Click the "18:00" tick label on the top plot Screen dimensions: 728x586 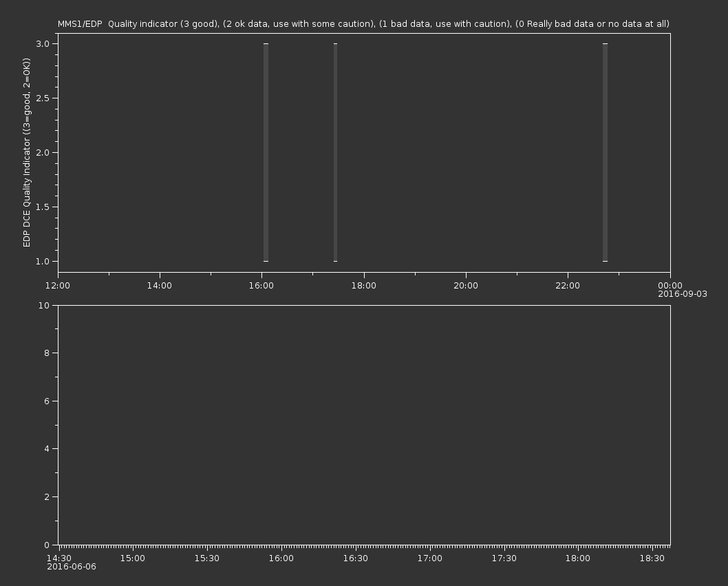(363, 285)
